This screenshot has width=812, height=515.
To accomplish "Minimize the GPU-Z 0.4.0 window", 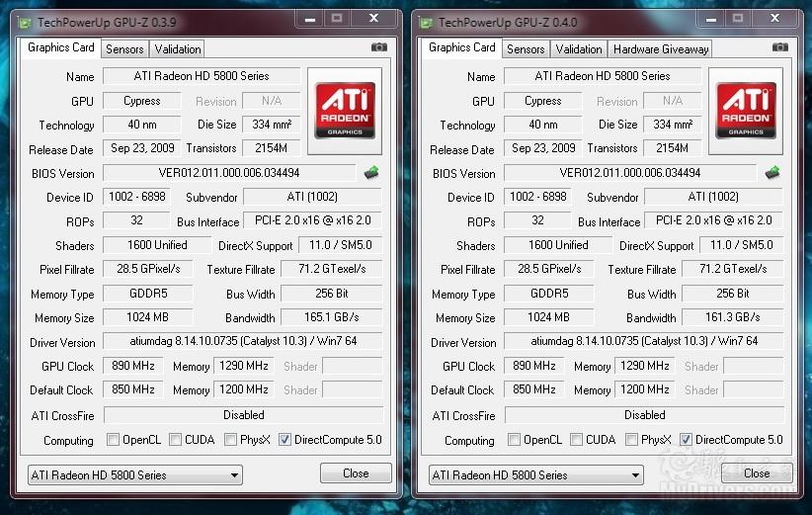I will click(711, 19).
